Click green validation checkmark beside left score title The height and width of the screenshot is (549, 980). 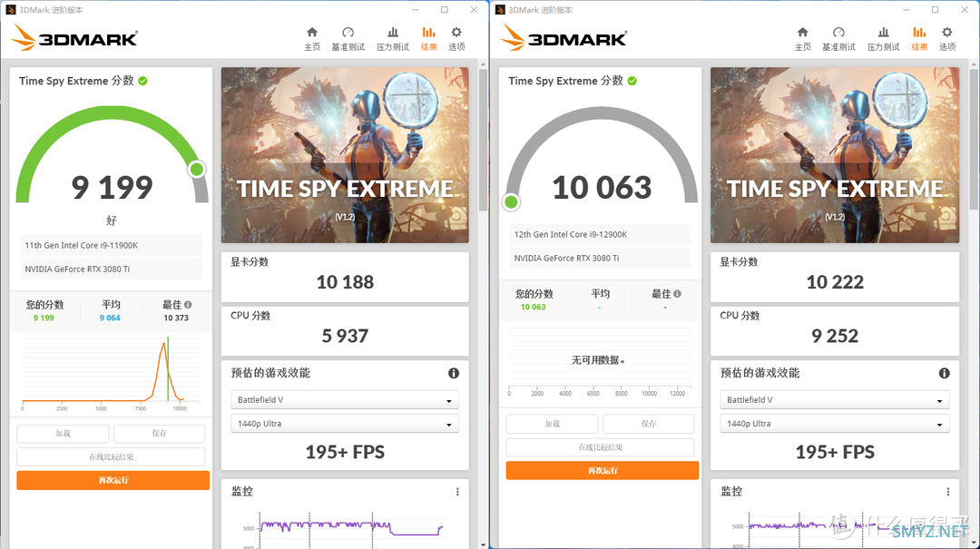[x=142, y=81]
